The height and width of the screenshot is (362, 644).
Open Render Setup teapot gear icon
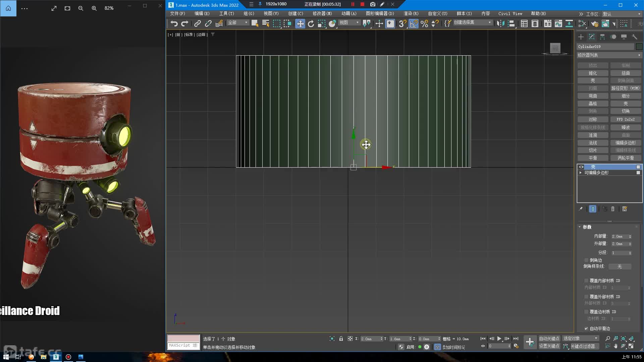click(x=595, y=23)
